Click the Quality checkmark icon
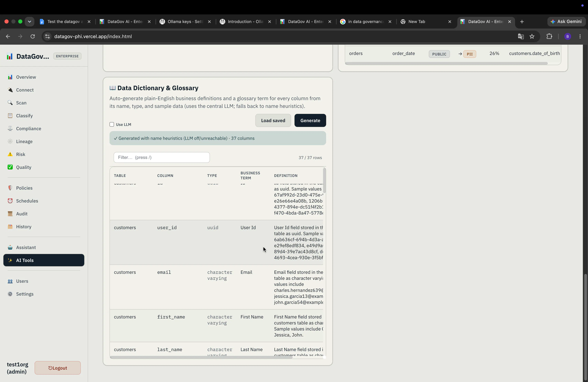Image resolution: width=588 pixels, height=382 pixels. [10, 167]
